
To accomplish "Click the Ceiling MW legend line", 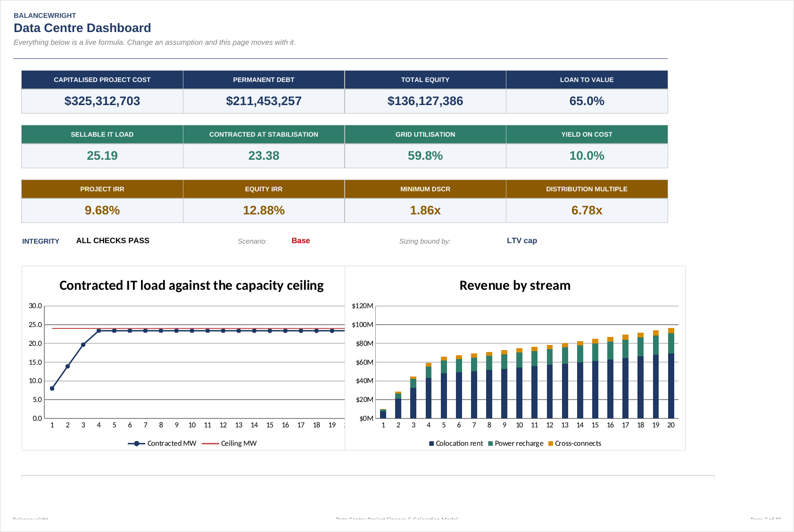I will 210,443.
